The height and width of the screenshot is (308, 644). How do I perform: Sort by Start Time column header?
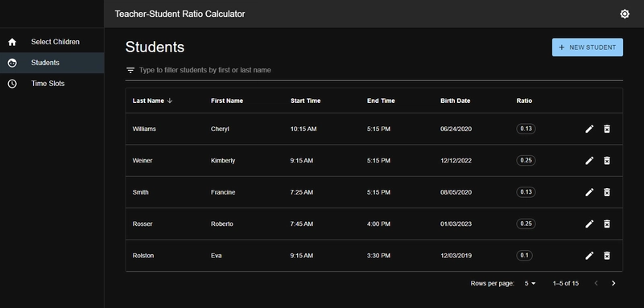(x=306, y=101)
